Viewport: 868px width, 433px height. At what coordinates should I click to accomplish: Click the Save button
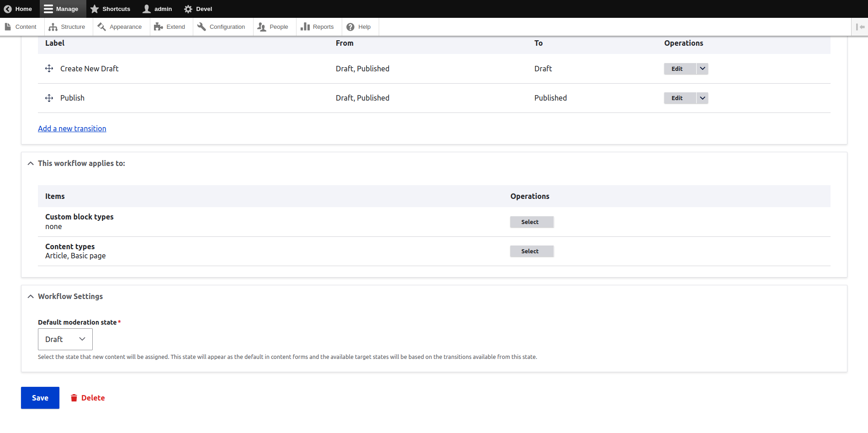(40, 398)
